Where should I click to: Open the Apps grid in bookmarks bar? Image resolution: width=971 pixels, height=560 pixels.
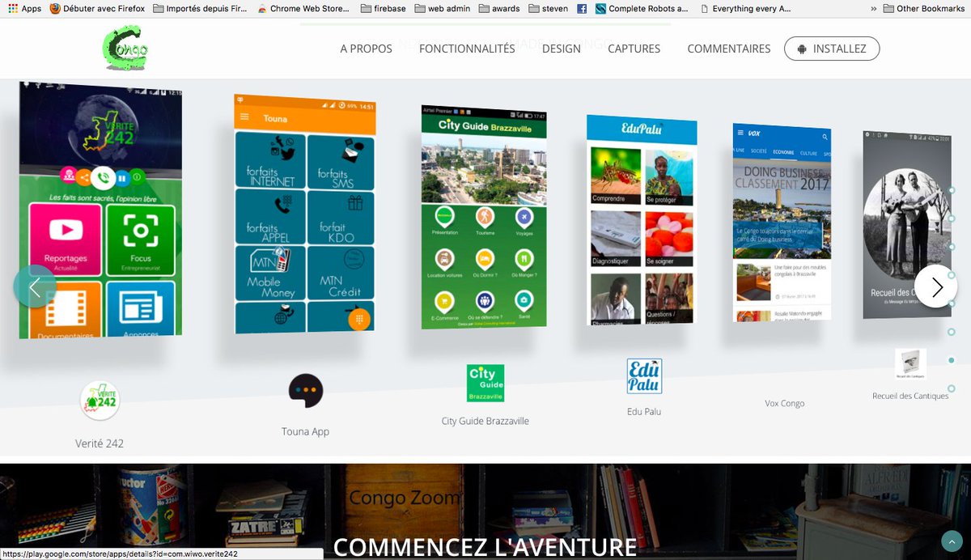(x=23, y=9)
